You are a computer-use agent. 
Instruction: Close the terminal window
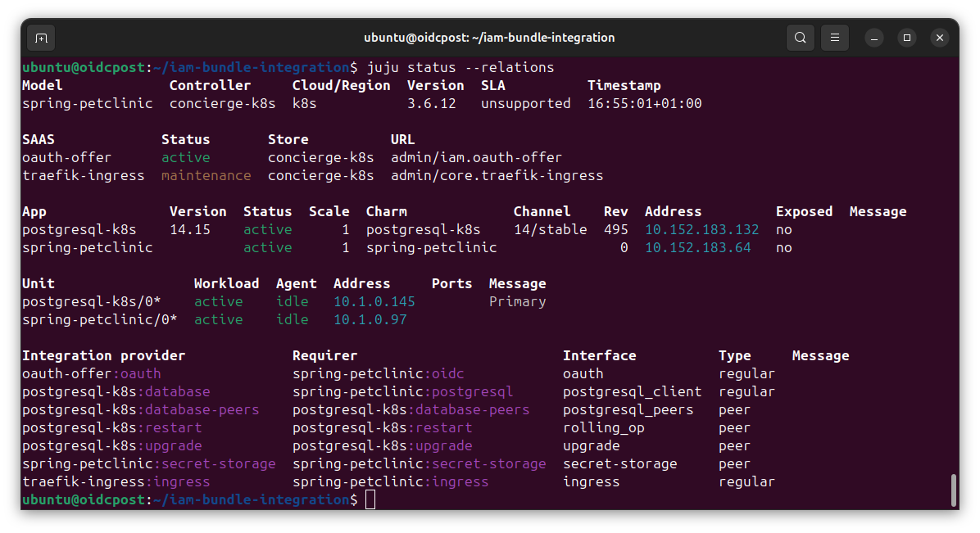click(x=939, y=38)
